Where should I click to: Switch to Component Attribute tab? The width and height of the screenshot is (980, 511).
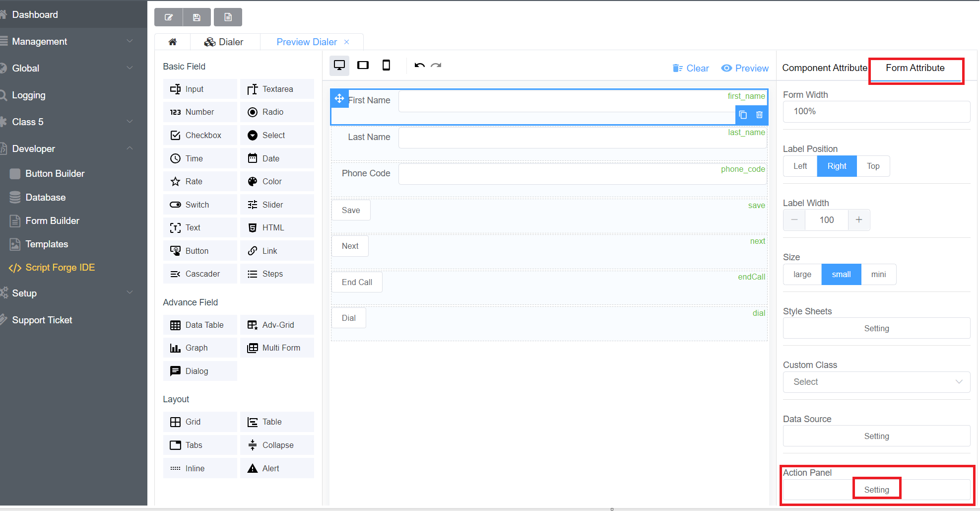point(824,68)
